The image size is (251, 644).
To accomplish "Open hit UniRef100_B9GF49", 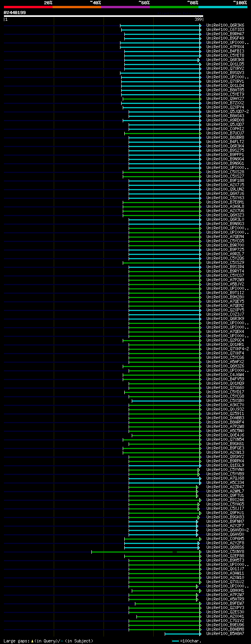I will tap(225, 38).
